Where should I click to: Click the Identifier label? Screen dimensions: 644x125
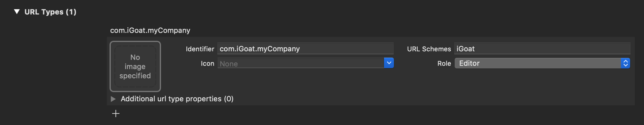(200, 49)
